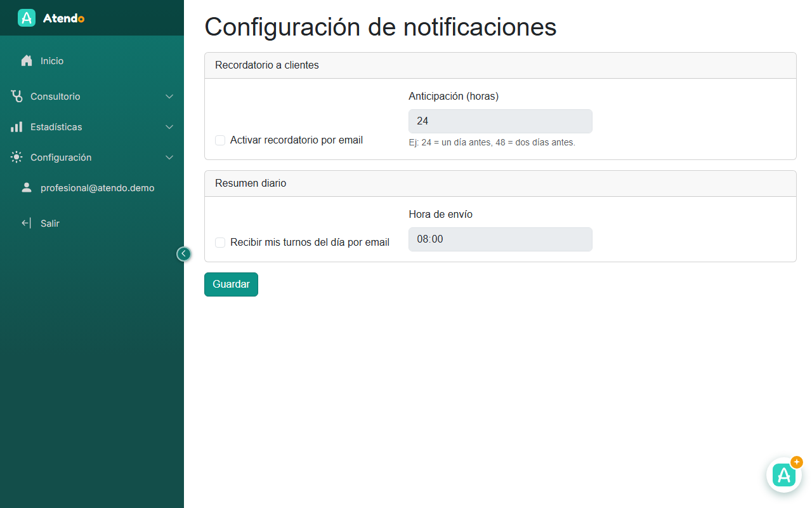Click the sun icon beside Configuración
This screenshot has width=812, height=508.
(16, 157)
